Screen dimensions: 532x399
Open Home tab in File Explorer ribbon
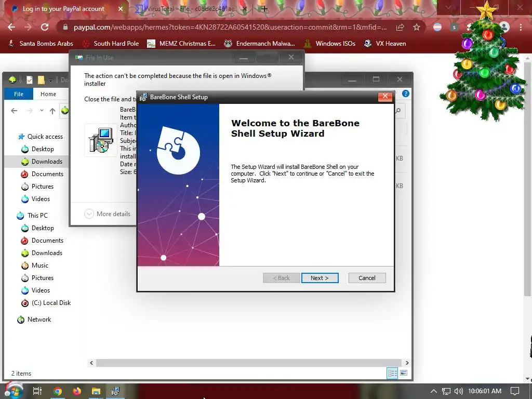(48, 94)
